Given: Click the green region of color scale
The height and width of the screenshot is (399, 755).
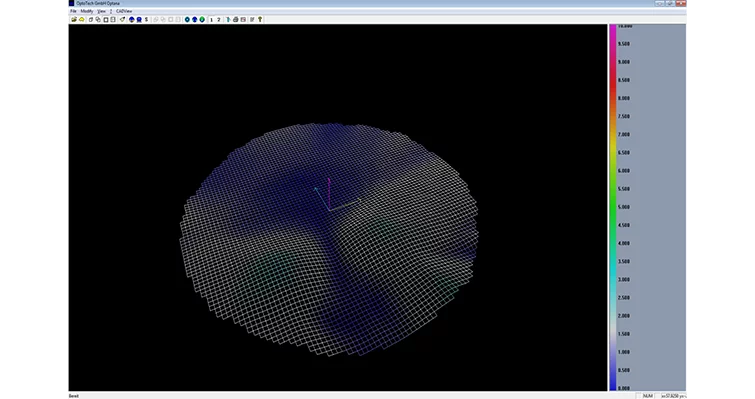Looking at the screenshot, I should coord(613,197).
